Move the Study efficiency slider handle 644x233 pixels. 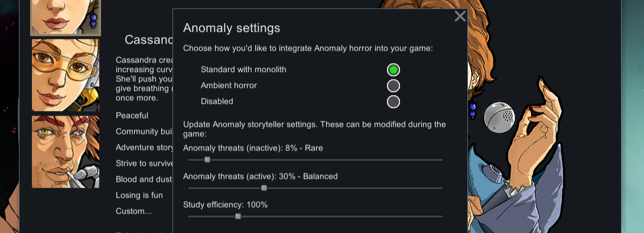pos(238,216)
